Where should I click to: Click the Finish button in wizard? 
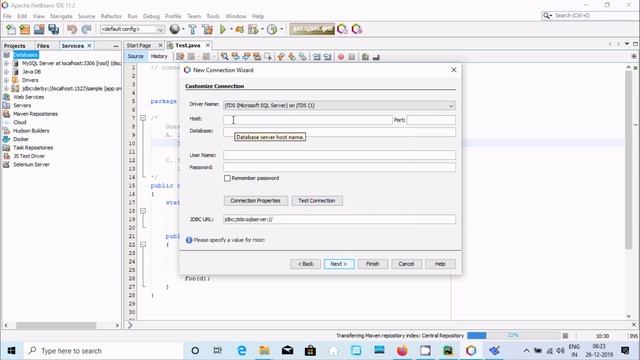click(372, 264)
